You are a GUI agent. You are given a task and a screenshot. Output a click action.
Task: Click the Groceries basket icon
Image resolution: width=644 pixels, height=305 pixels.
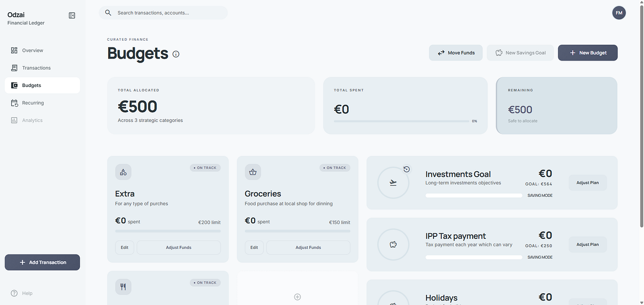click(253, 172)
